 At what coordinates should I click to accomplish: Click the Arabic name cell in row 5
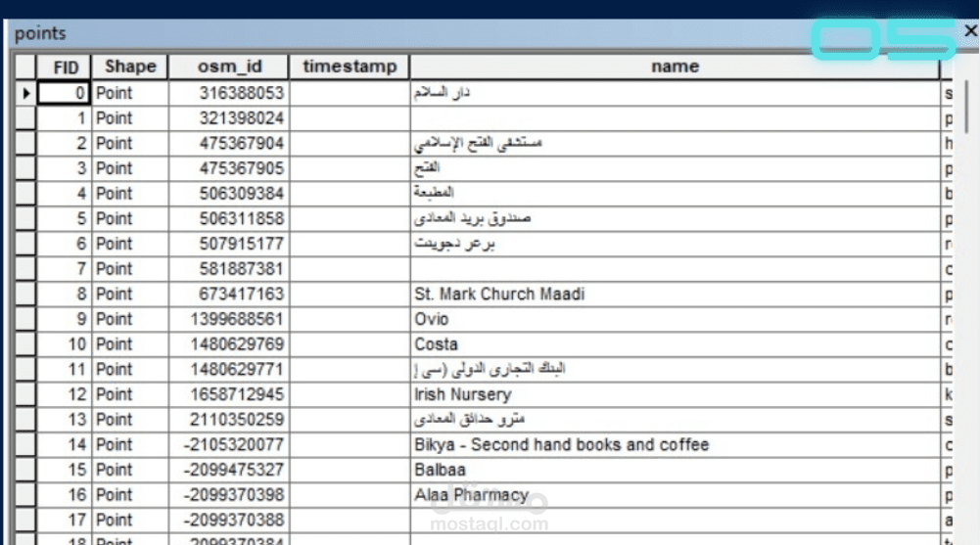(x=675, y=218)
